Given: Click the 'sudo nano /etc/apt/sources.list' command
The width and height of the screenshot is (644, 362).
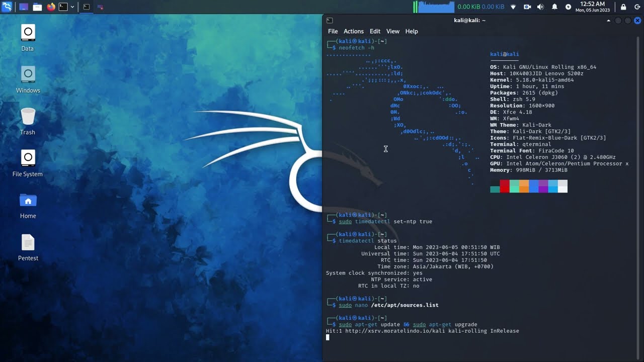Looking at the screenshot, I should (x=388, y=305).
